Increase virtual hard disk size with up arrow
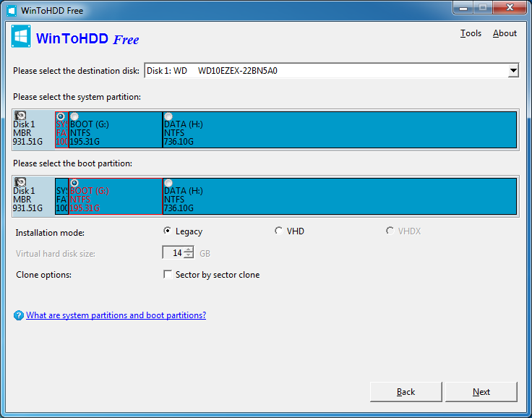 (x=189, y=249)
